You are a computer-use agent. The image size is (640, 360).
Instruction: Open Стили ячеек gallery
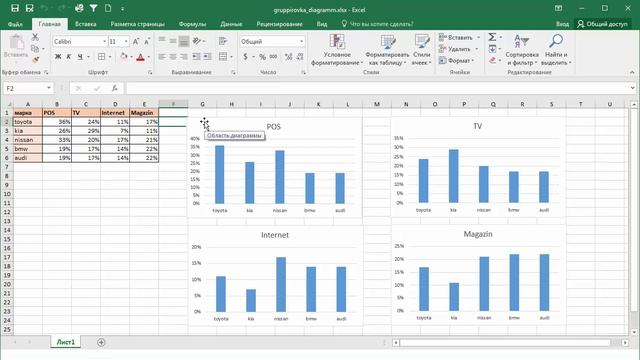[x=422, y=50]
